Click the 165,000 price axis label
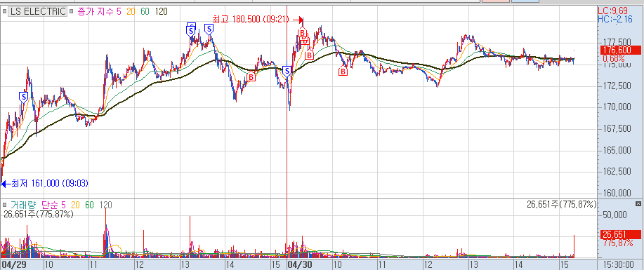This screenshot has height=270, width=644. pyautogui.click(x=616, y=150)
